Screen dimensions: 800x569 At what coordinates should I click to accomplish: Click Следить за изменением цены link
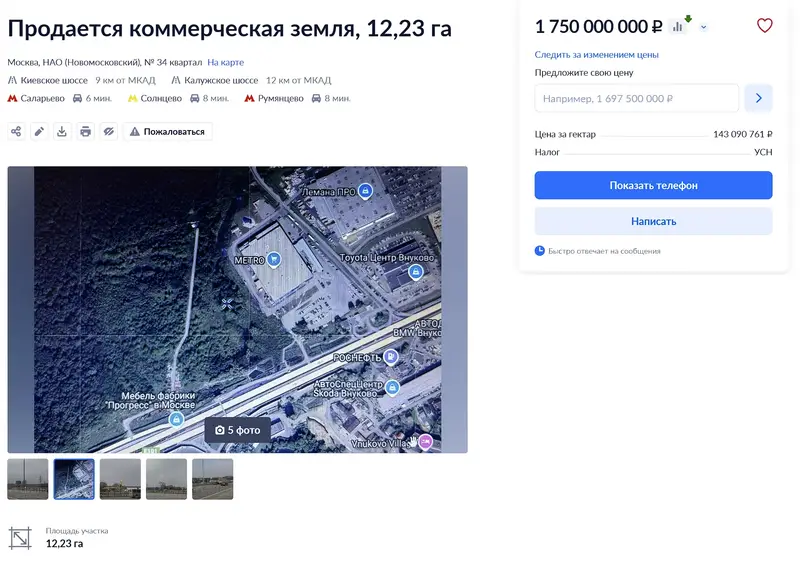596,55
